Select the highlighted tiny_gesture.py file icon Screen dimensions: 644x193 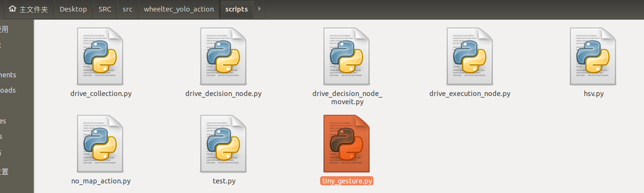pos(347,144)
